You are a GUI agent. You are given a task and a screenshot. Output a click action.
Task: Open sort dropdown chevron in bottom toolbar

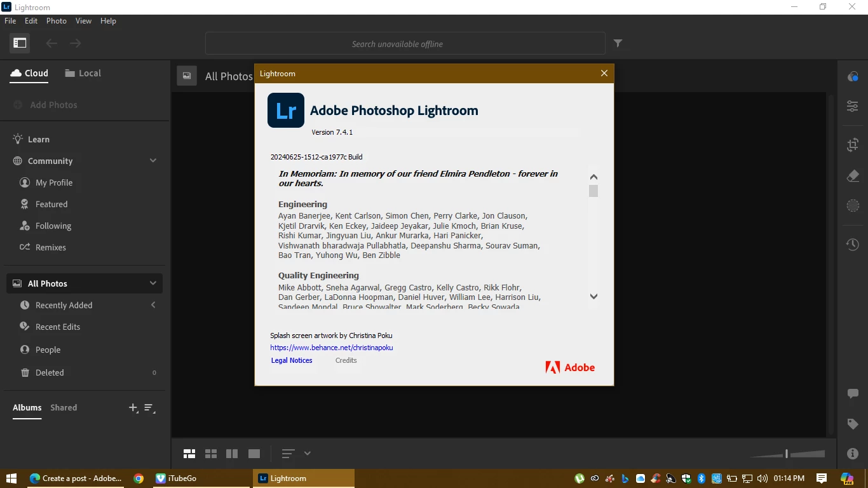(x=308, y=454)
